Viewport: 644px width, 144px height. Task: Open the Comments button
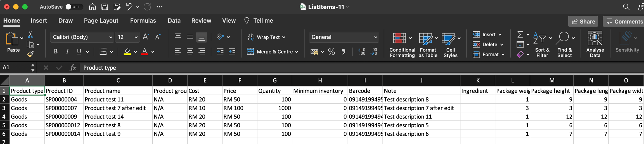(624, 22)
